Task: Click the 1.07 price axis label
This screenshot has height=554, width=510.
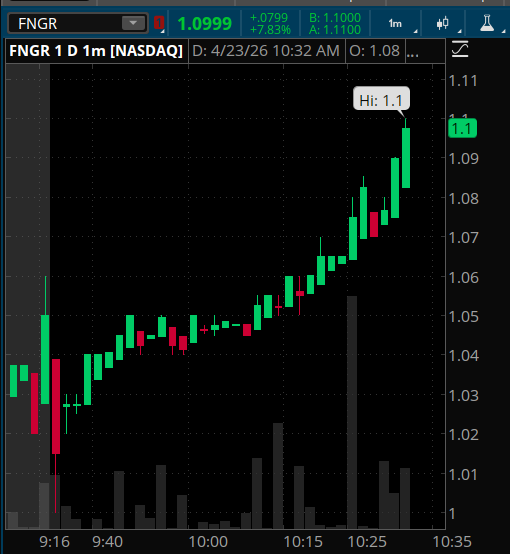Action: click(463, 238)
